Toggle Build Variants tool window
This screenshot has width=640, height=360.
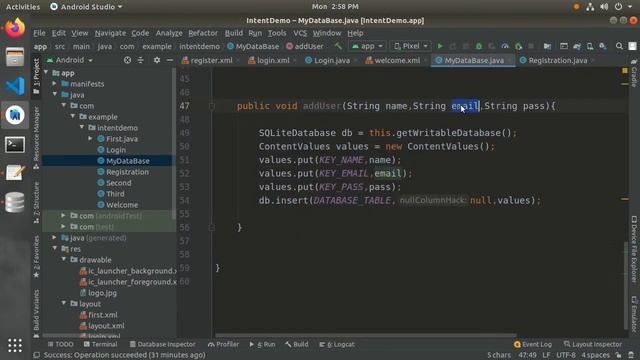36,313
